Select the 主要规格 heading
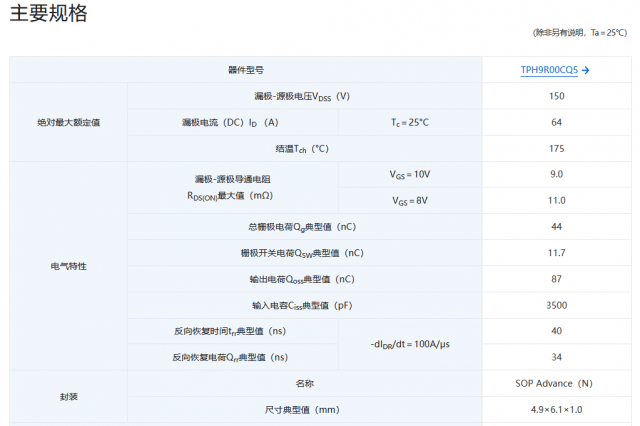Image resolution: width=640 pixels, height=426 pixels. pyautogui.click(x=48, y=14)
